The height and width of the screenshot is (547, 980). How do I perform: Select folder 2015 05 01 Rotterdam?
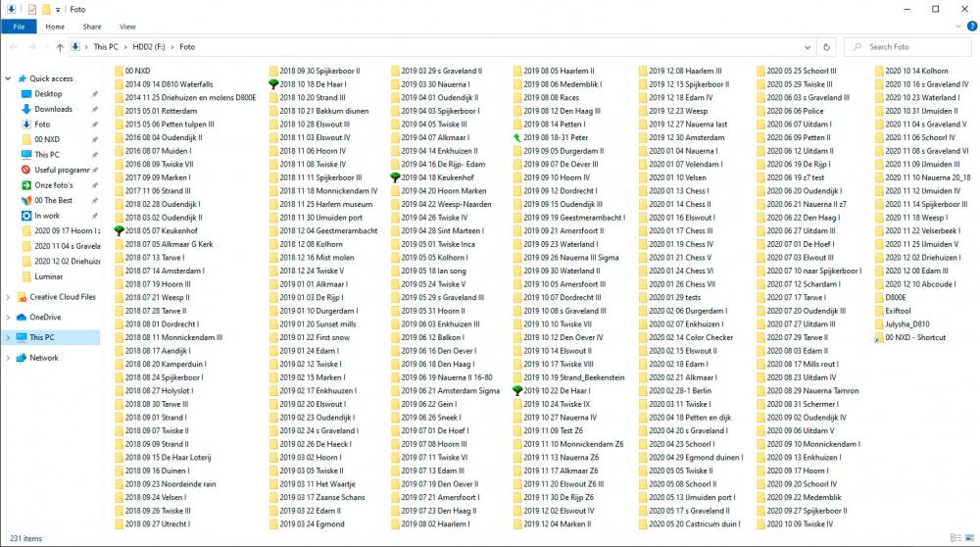162,112
